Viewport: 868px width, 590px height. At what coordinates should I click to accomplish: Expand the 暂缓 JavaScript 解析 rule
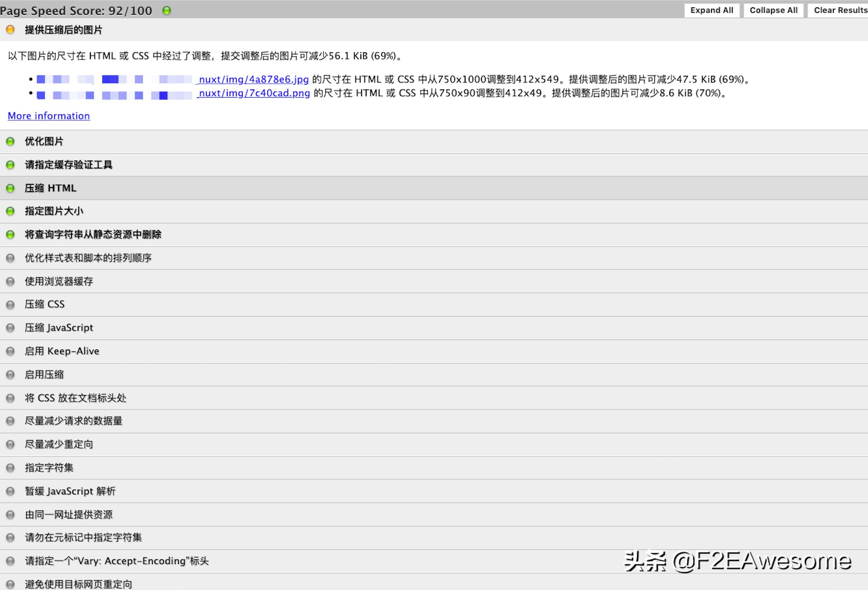[x=70, y=491]
